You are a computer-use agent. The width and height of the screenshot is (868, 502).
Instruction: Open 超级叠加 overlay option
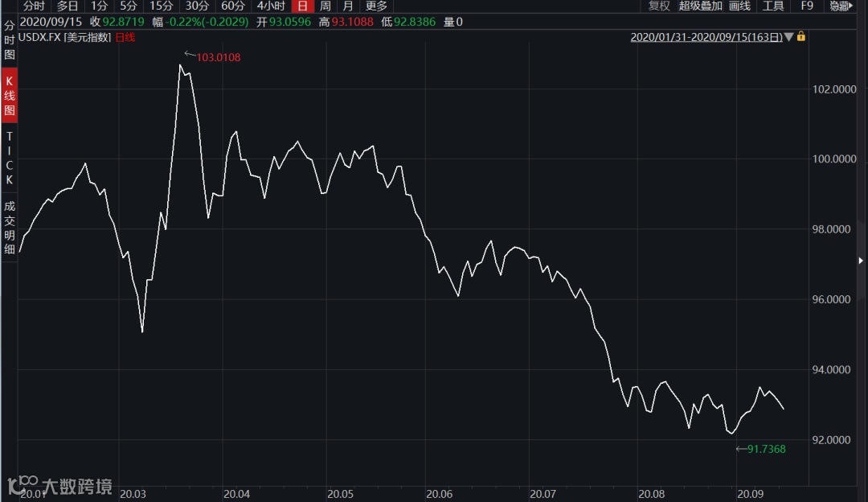coord(700,6)
